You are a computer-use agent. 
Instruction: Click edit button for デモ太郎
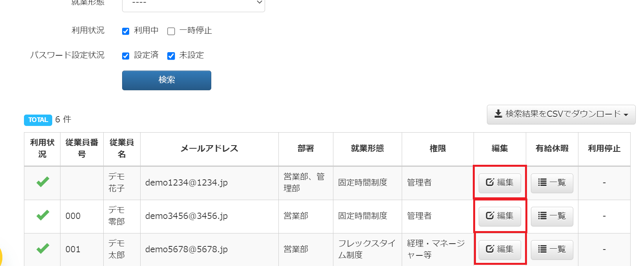coord(499,250)
